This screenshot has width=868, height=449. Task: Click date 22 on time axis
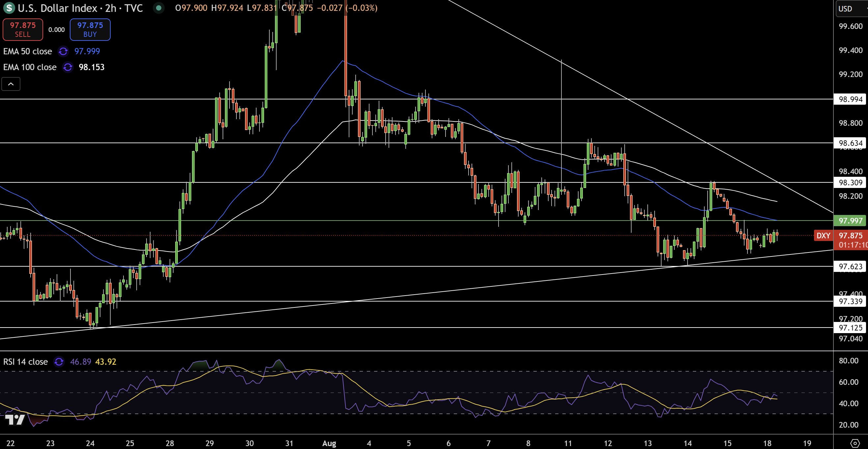11,443
